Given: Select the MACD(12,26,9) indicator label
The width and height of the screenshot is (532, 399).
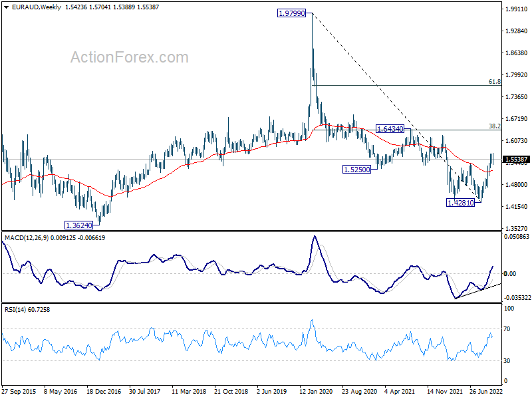Looking at the screenshot, I should tap(27, 238).
